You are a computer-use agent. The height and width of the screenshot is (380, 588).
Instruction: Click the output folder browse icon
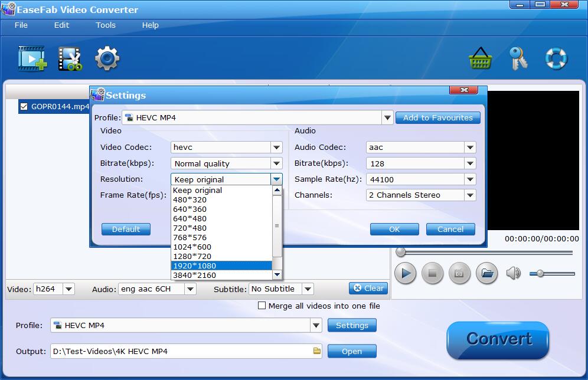click(317, 351)
